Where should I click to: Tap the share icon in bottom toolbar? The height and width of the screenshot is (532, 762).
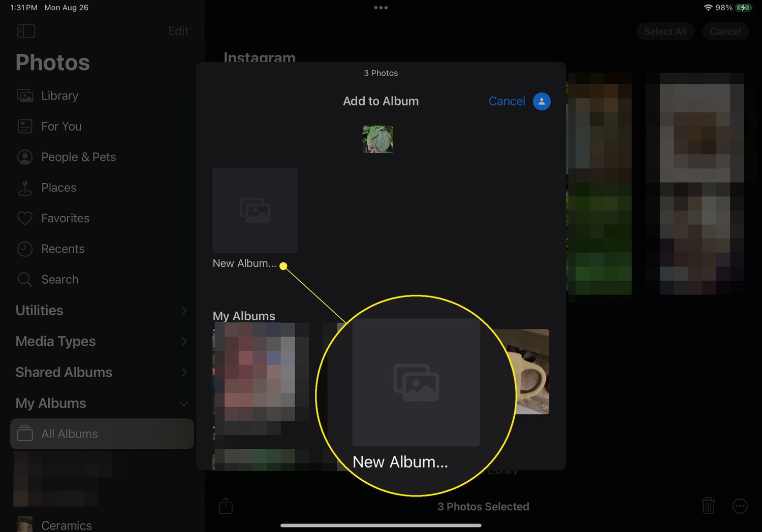click(x=226, y=506)
